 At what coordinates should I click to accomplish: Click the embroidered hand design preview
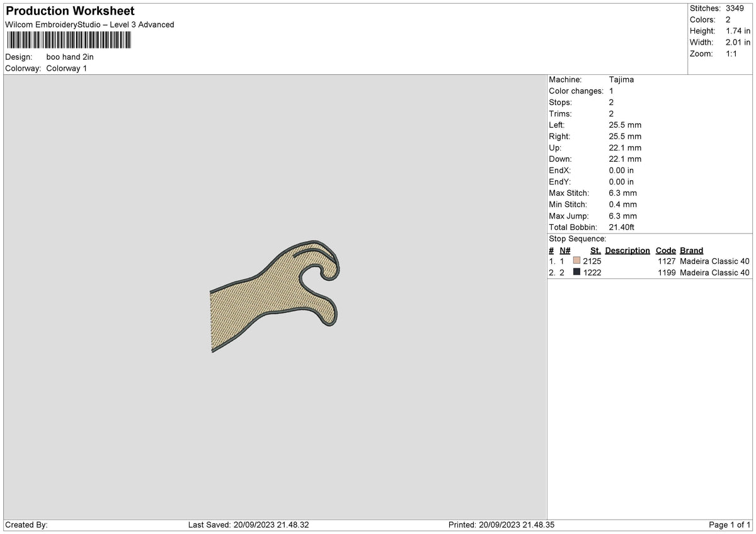pyautogui.click(x=275, y=295)
